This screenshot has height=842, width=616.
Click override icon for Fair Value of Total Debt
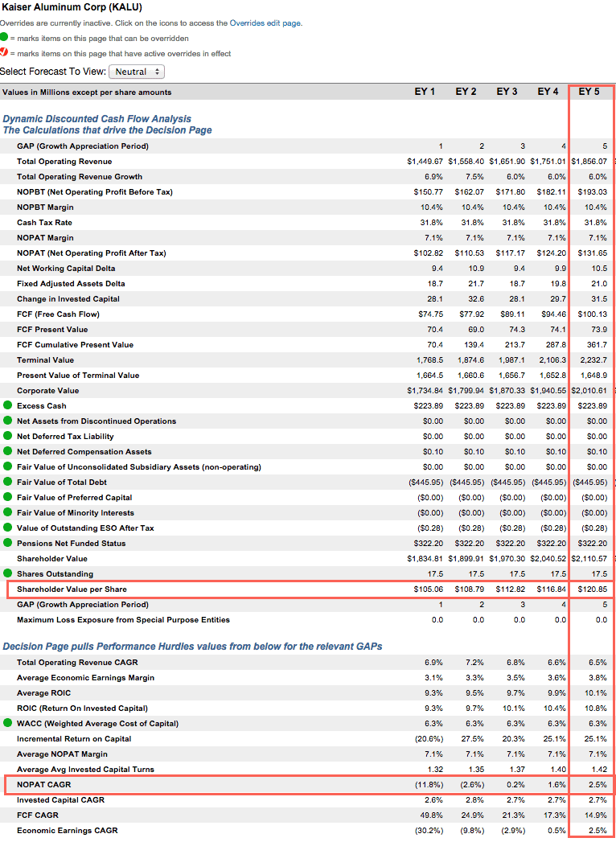coord(8,482)
